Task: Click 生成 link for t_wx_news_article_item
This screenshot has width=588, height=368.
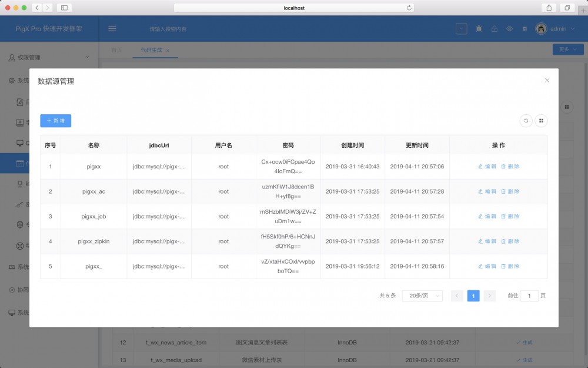Action: [524, 343]
